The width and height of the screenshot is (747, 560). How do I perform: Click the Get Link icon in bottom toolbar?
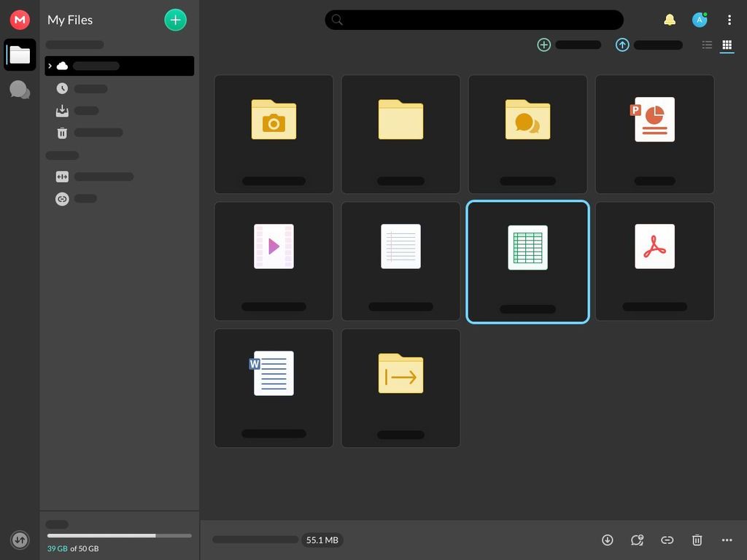(667, 540)
